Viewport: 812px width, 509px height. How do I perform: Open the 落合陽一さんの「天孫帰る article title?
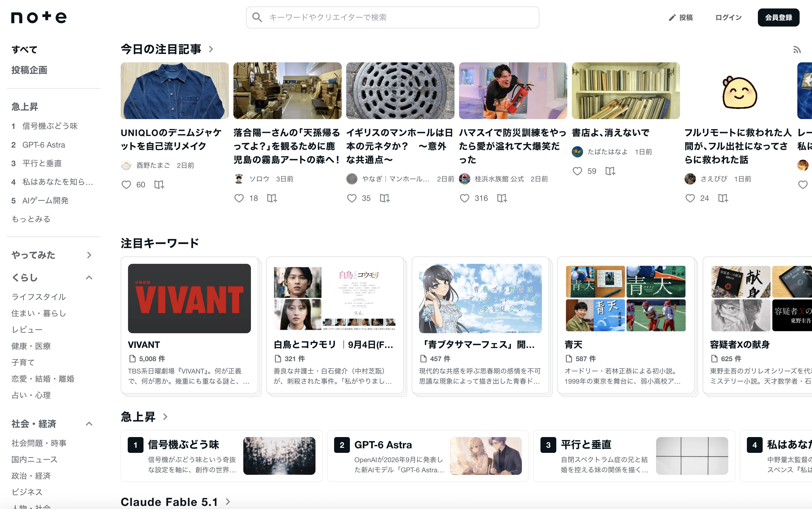coord(287,146)
